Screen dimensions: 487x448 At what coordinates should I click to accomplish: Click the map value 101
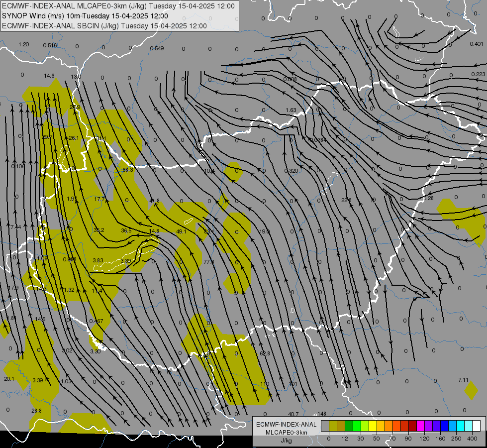click(293, 384)
